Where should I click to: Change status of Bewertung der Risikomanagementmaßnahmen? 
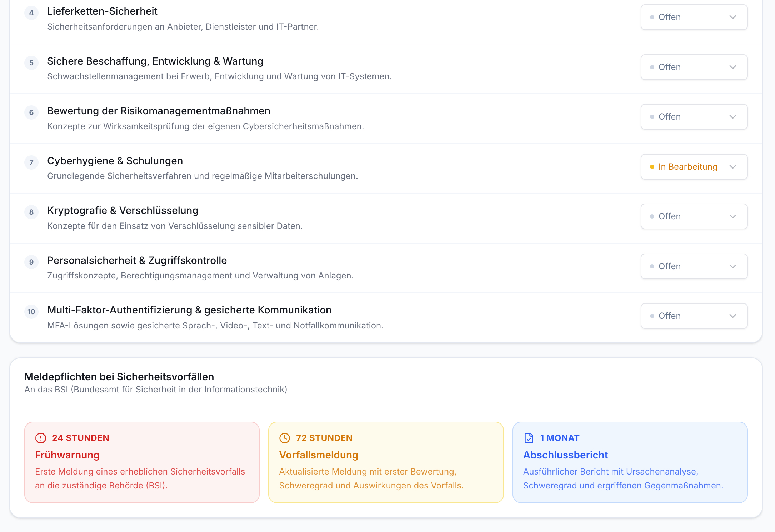(x=694, y=117)
